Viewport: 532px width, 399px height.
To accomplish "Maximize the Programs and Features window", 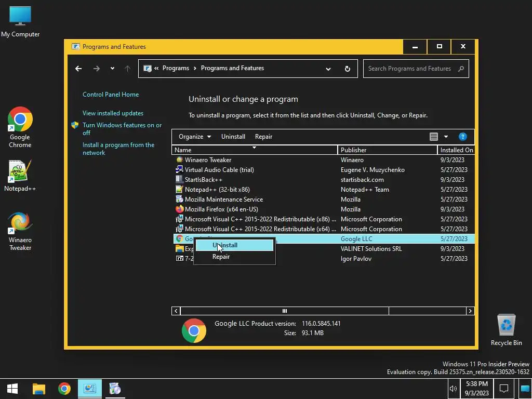I will coord(440,47).
